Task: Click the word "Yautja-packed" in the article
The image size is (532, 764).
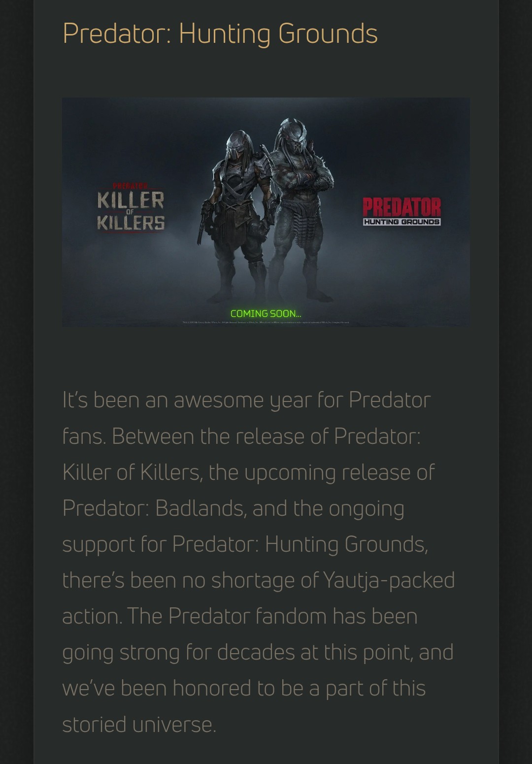Action: (x=389, y=580)
